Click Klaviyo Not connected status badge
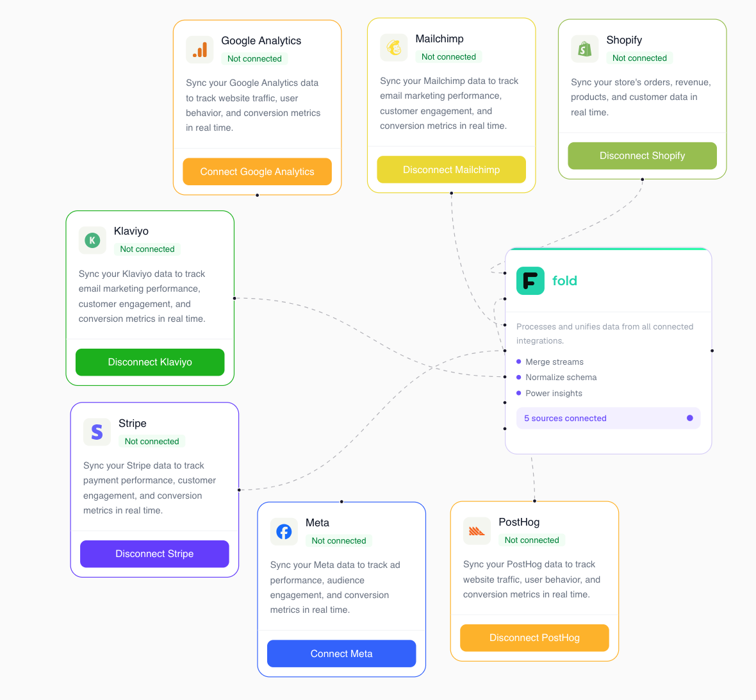Screen dimensions: 756x700 (x=147, y=249)
